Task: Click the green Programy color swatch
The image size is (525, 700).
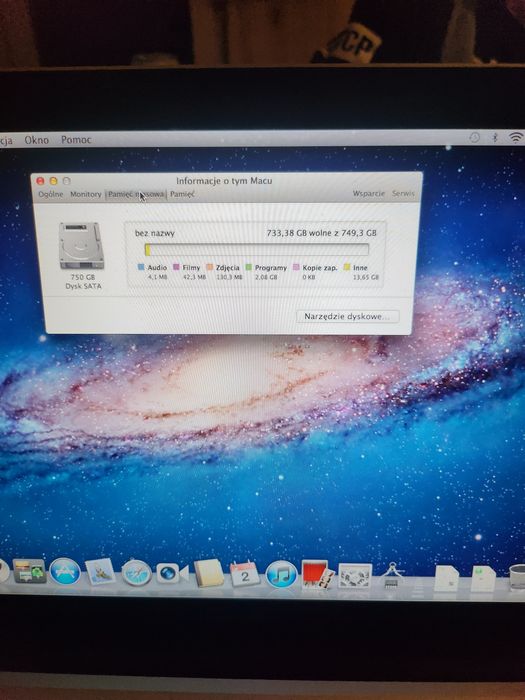Action: click(249, 267)
